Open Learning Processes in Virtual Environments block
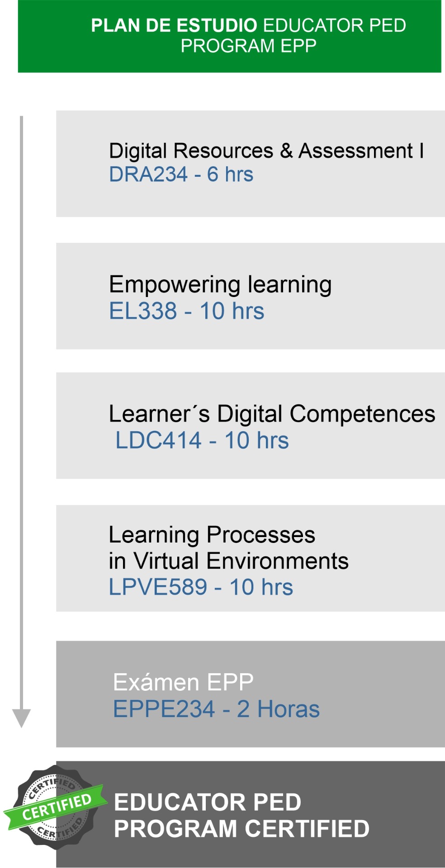 [x=251, y=558]
